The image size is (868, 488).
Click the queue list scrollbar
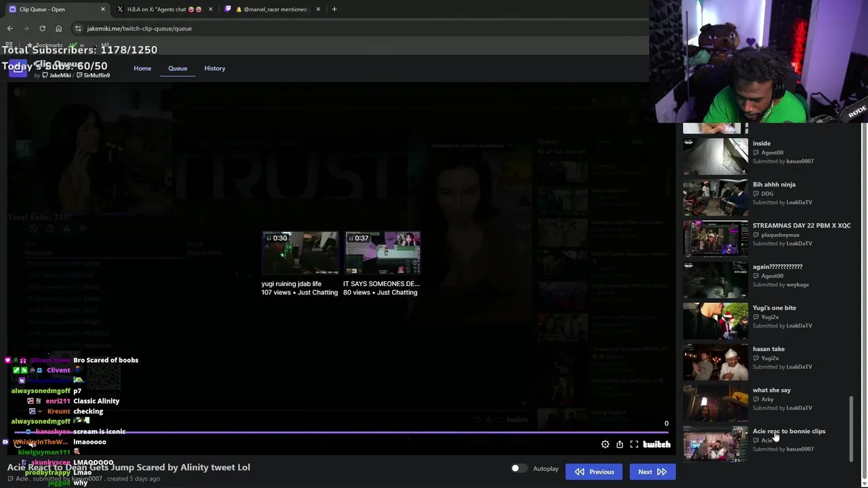pos(851,429)
